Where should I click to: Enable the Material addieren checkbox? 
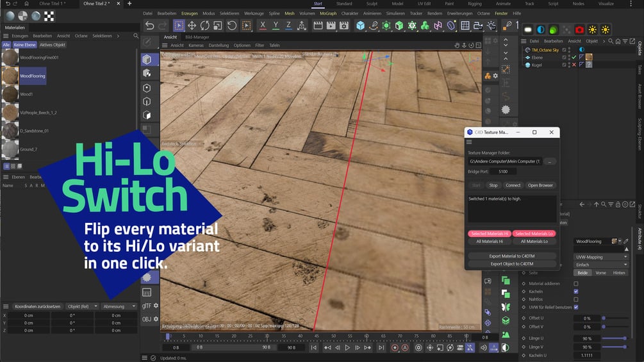pyautogui.click(x=576, y=284)
